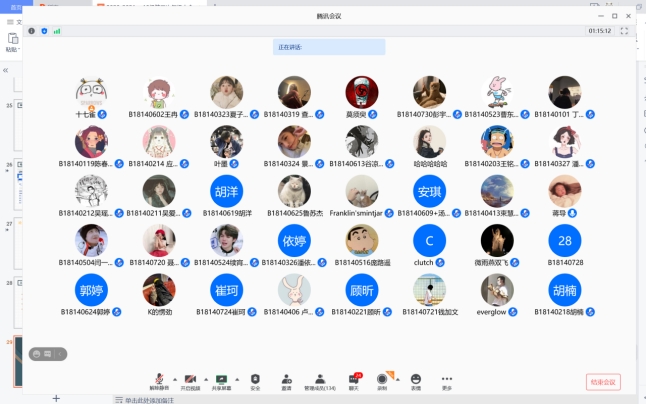Click the meeting info icon at top left
The image size is (646, 404).
[x=31, y=31]
